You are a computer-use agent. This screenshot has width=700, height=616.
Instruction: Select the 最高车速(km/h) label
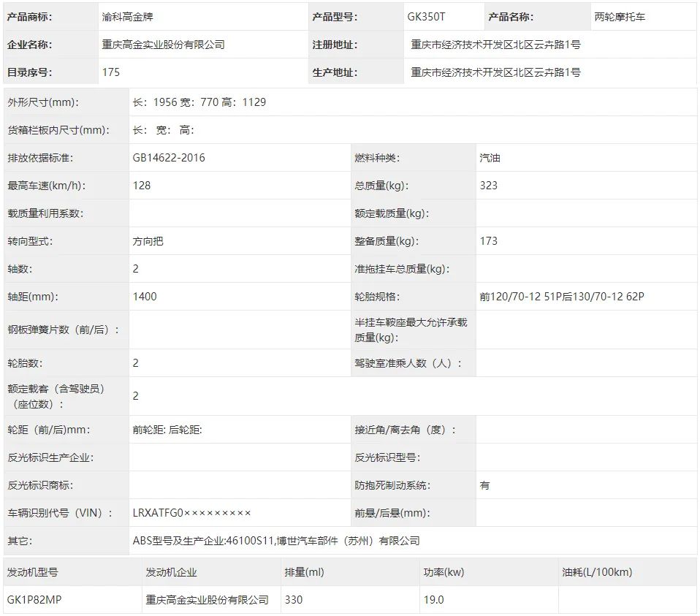[47, 186]
